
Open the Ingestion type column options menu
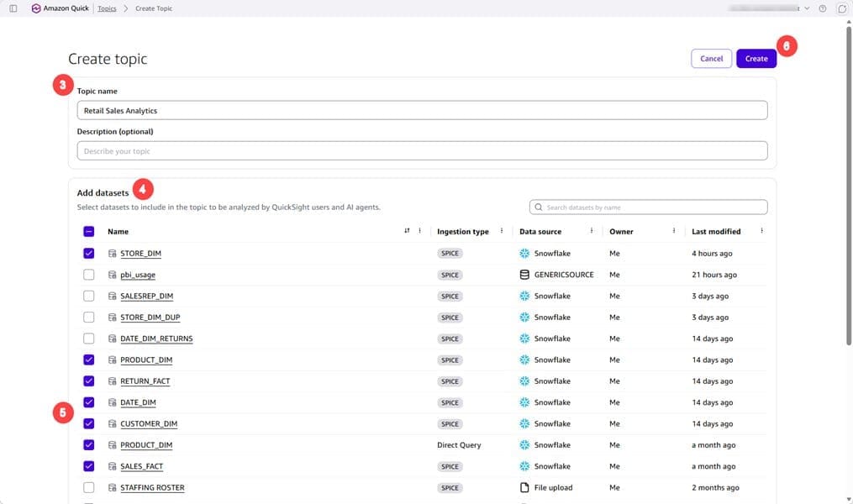pos(502,231)
